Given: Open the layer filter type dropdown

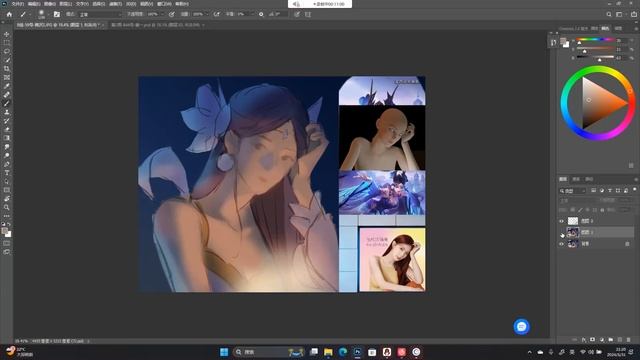Looking at the screenshot, I should point(573,191).
